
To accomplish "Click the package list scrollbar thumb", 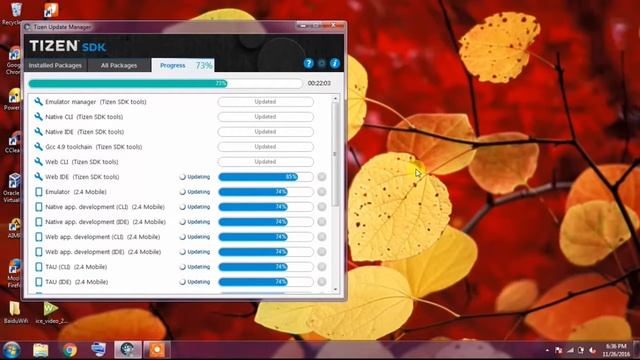I will click(x=335, y=154).
